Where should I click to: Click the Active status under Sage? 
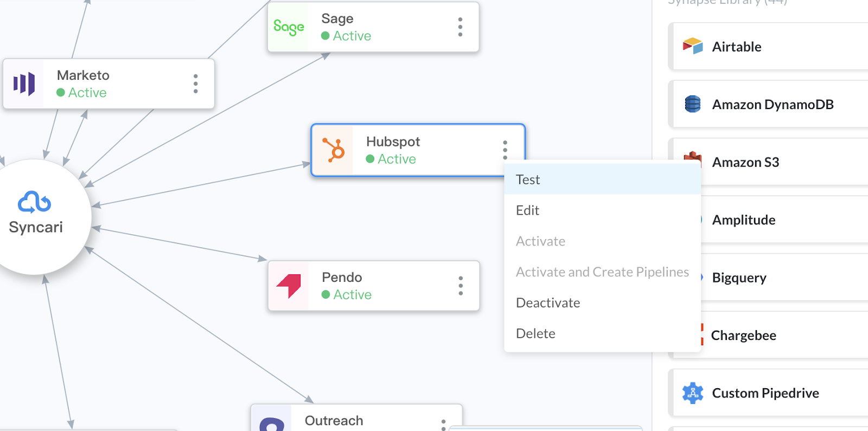346,36
